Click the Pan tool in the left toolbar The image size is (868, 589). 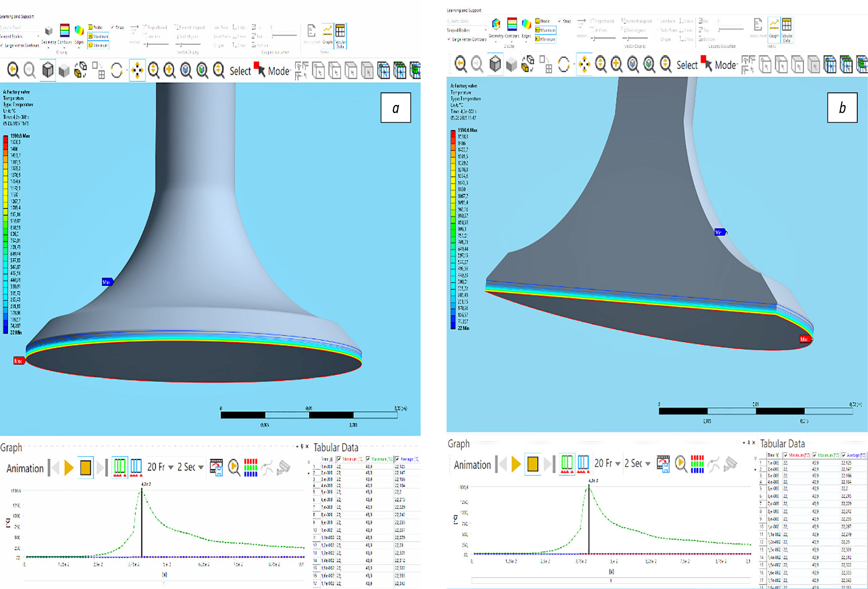(137, 70)
